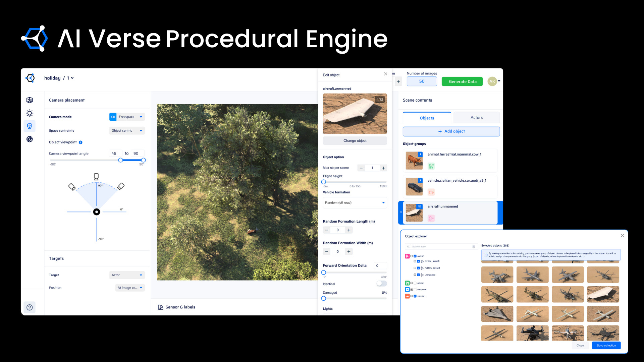The height and width of the screenshot is (362, 644).
Task: Click the Add object button
Action: tap(451, 131)
